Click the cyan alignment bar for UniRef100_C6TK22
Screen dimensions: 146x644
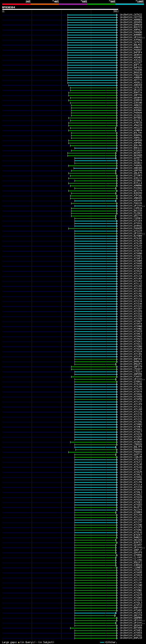pyautogui.click(x=92, y=15)
